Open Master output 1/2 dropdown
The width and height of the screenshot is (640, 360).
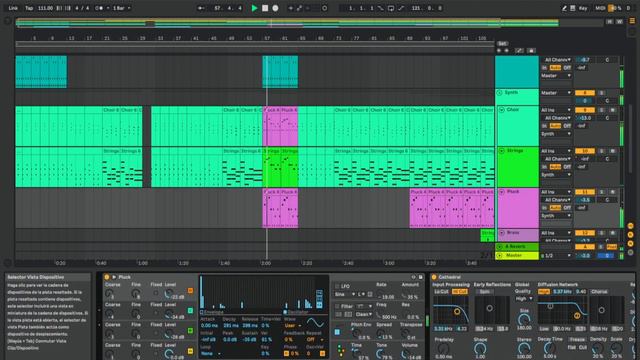pos(556,256)
